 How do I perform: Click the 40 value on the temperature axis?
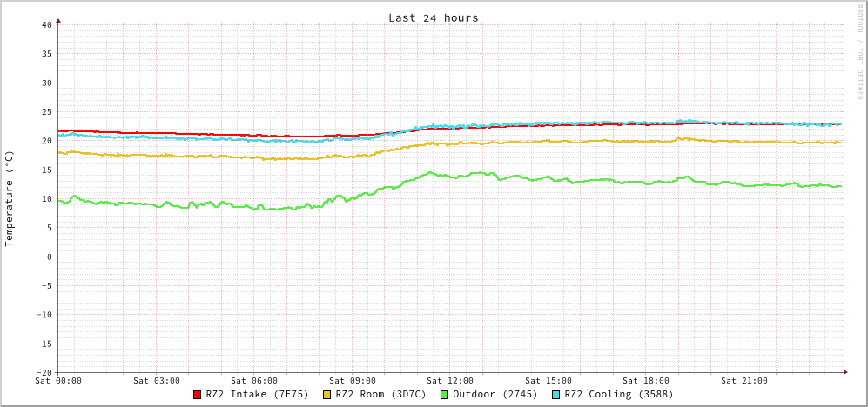pyautogui.click(x=46, y=24)
